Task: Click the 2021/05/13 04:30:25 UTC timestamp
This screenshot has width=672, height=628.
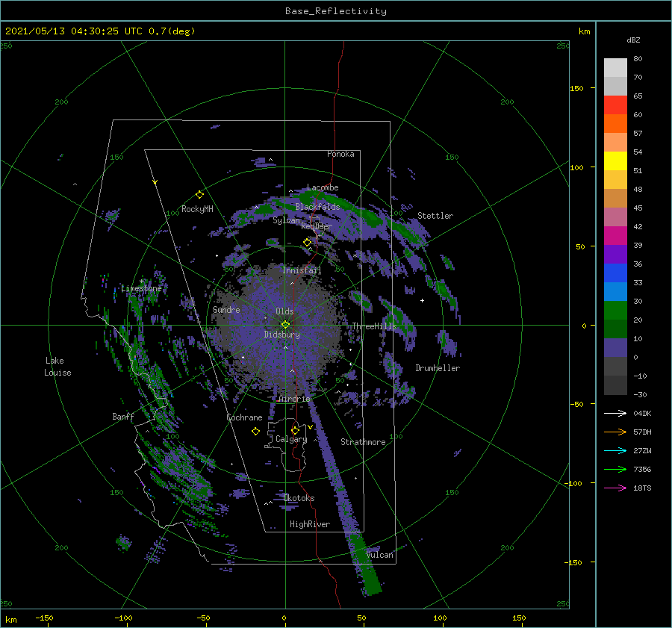Action: click(x=73, y=31)
